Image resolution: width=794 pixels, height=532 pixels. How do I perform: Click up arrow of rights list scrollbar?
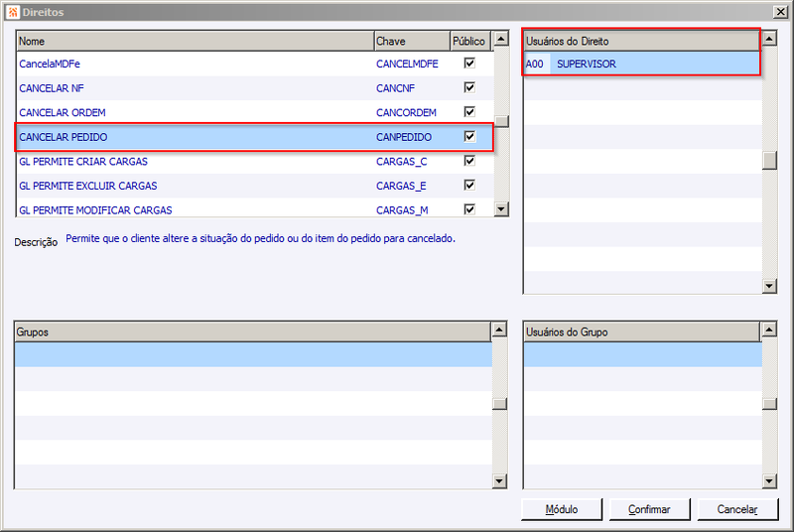501,39
